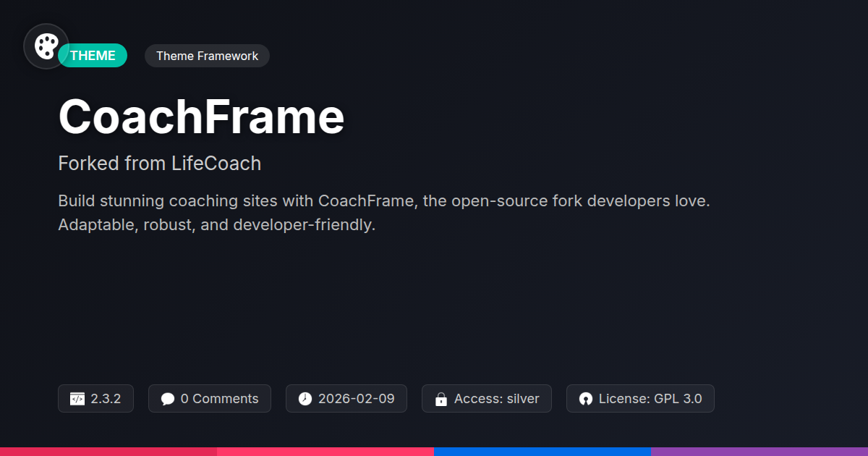Screen dimensions: 868x456
Task: Select the Theme Framework tag
Action: tap(207, 56)
